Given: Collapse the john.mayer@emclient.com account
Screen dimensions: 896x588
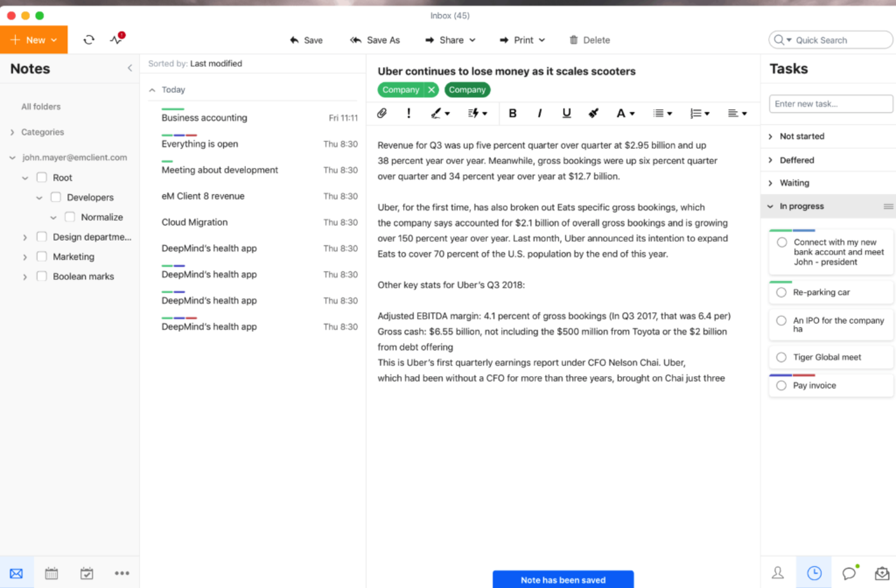Looking at the screenshot, I should pos(12,157).
